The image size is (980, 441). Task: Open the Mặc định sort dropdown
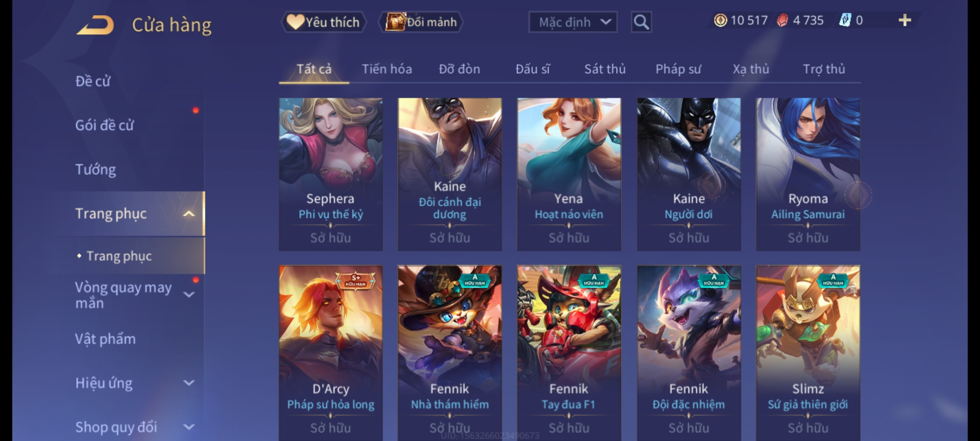pyautogui.click(x=572, y=22)
